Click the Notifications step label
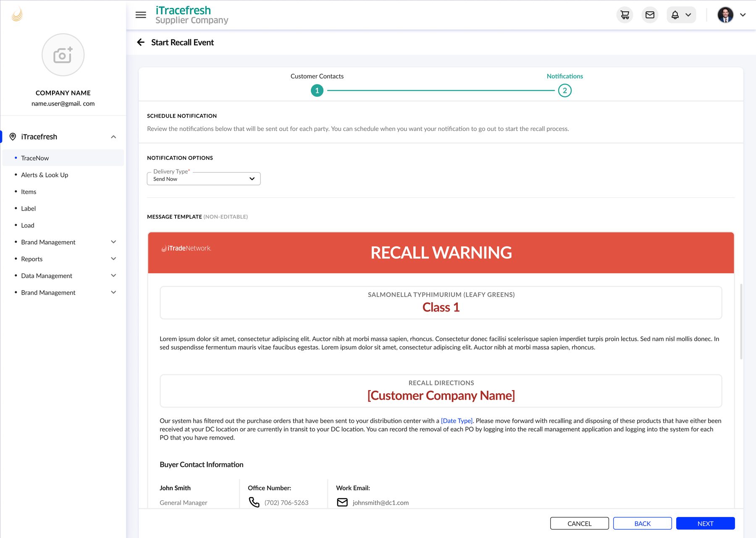Screen dimensions: 756x538 point(564,76)
